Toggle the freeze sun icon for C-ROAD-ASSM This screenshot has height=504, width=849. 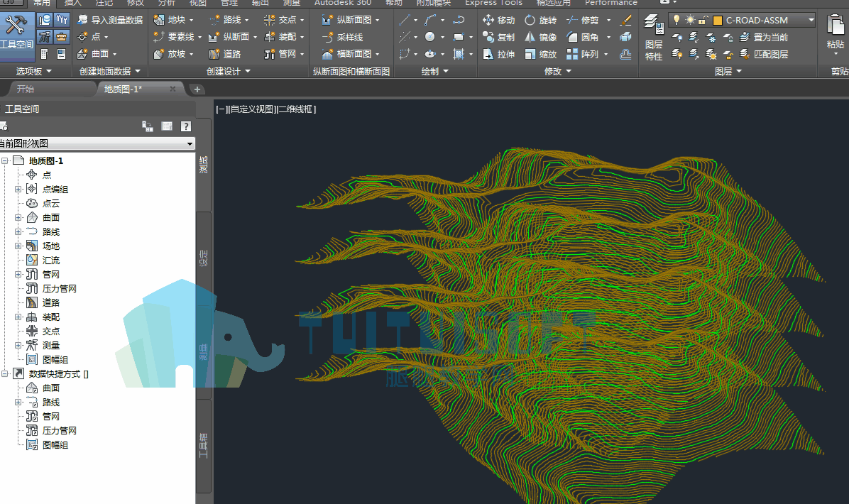click(x=690, y=20)
